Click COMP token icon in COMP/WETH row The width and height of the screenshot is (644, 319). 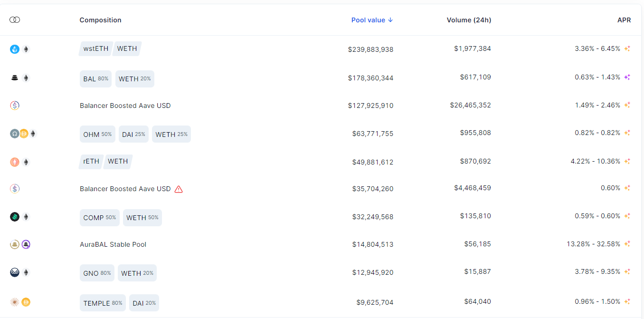point(15,217)
